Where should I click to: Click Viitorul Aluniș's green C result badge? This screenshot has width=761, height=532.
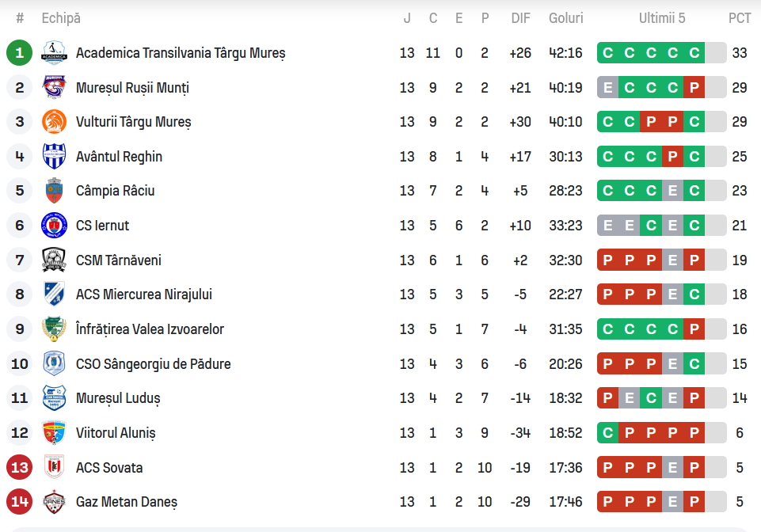607,433
